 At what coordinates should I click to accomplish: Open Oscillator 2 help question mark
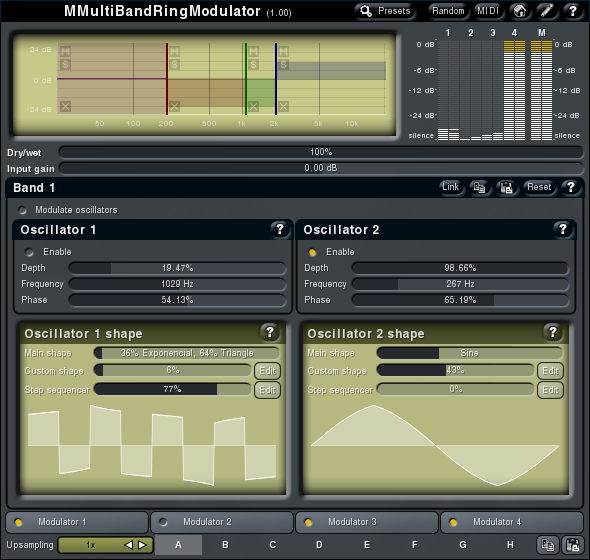pyautogui.click(x=563, y=229)
